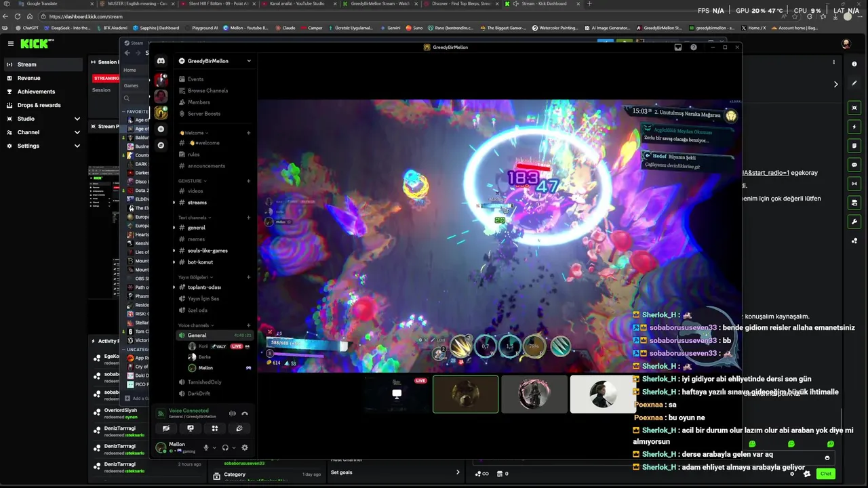
Task: Select the highlighted participant video tile
Action: pos(465,394)
